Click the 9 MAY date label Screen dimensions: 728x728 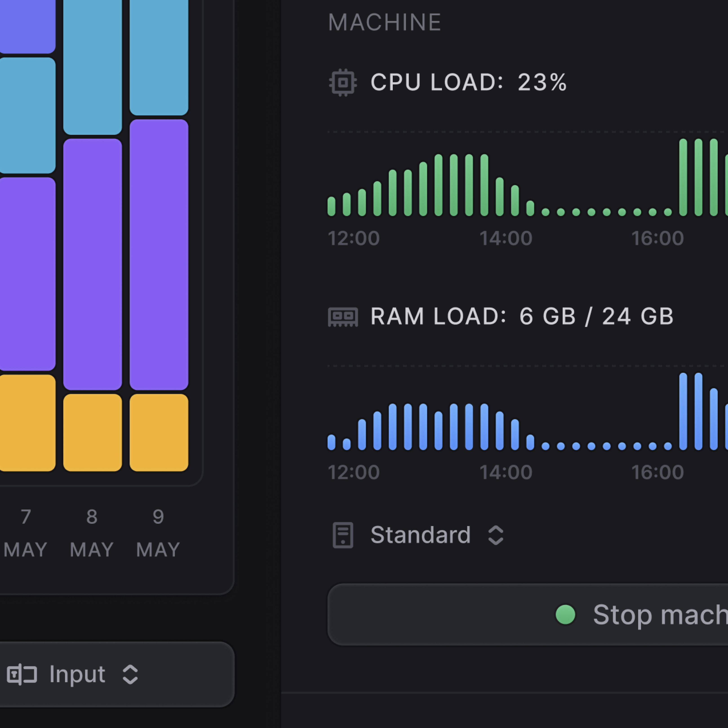click(x=158, y=533)
